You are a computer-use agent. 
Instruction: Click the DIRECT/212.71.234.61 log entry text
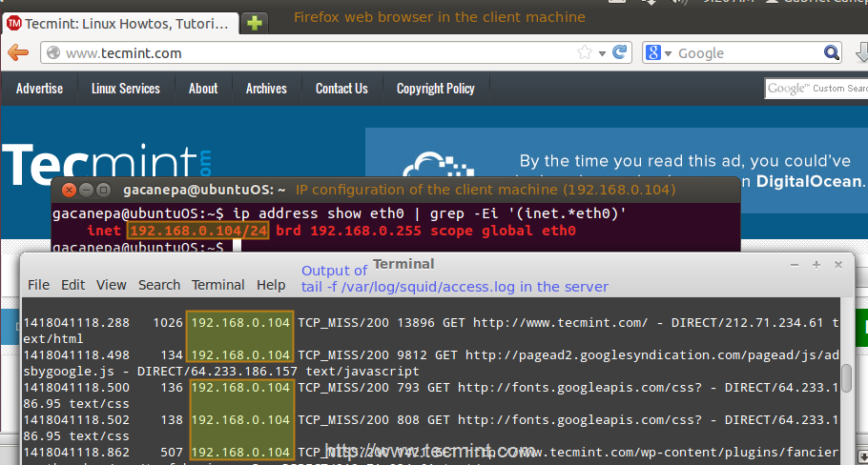pyautogui.click(x=747, y=322)
